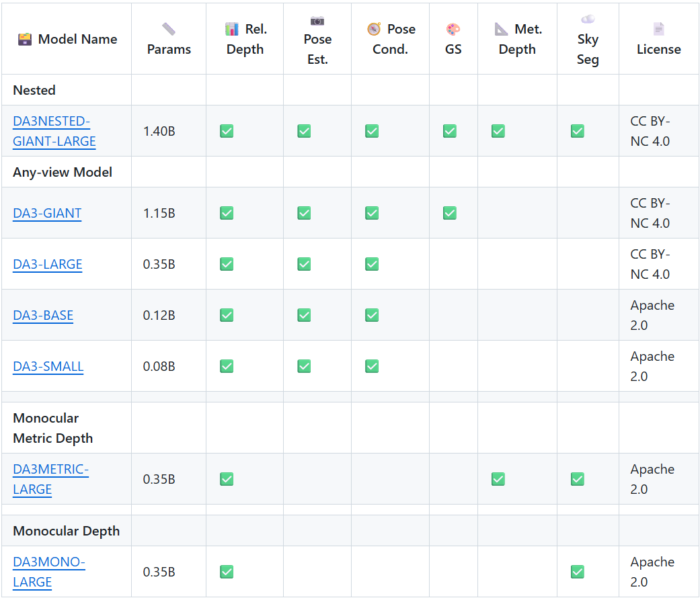Click the compass icon beside Pose Cond.
The height and width of the screenshot is (600, 700).
(x=374, y=29)
